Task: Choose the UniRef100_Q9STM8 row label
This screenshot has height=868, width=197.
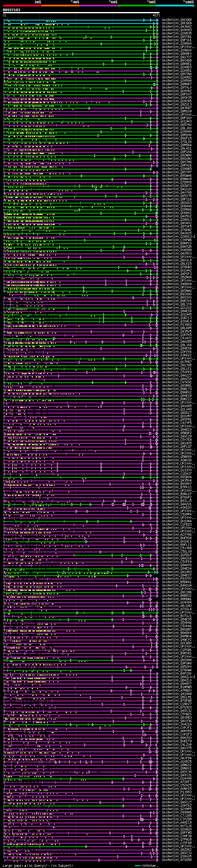Action: [x=177, y=162]
